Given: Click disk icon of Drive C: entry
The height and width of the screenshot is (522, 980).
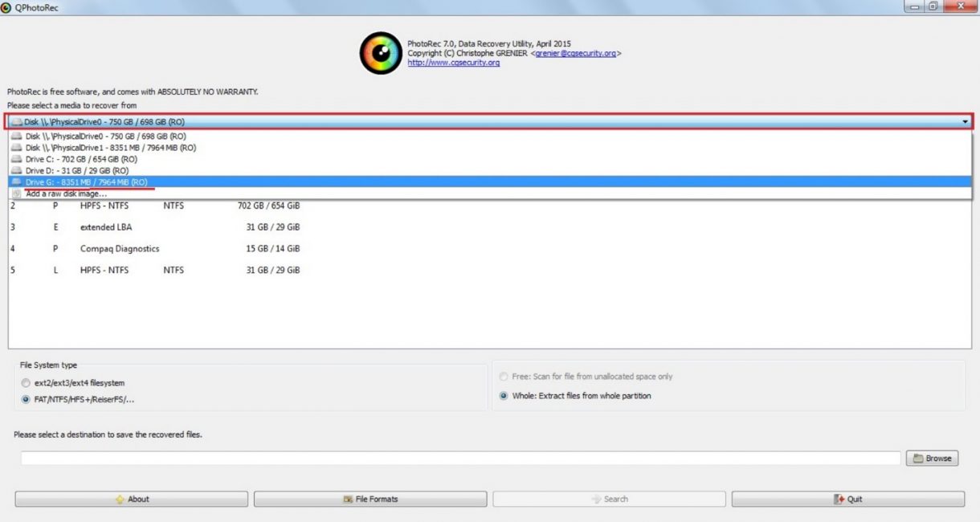Looking at the screenshot, I should (17, 159).
